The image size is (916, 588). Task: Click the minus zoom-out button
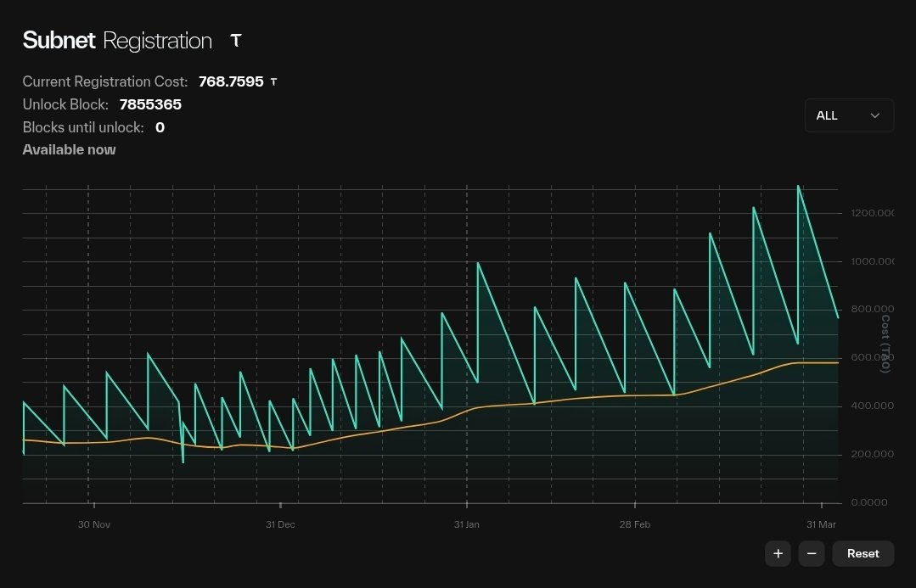[811, 553]
